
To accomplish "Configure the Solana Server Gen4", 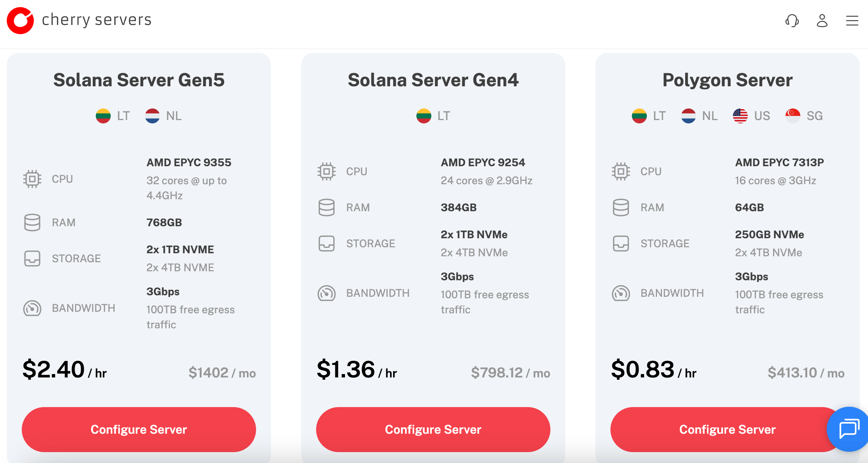I will click(x=433, y=429).
